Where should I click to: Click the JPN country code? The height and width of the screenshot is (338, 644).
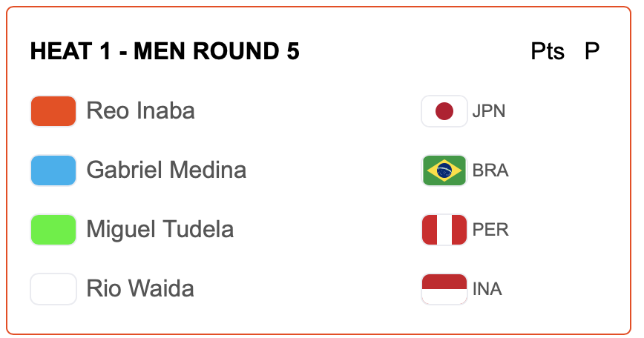[489, 112]
